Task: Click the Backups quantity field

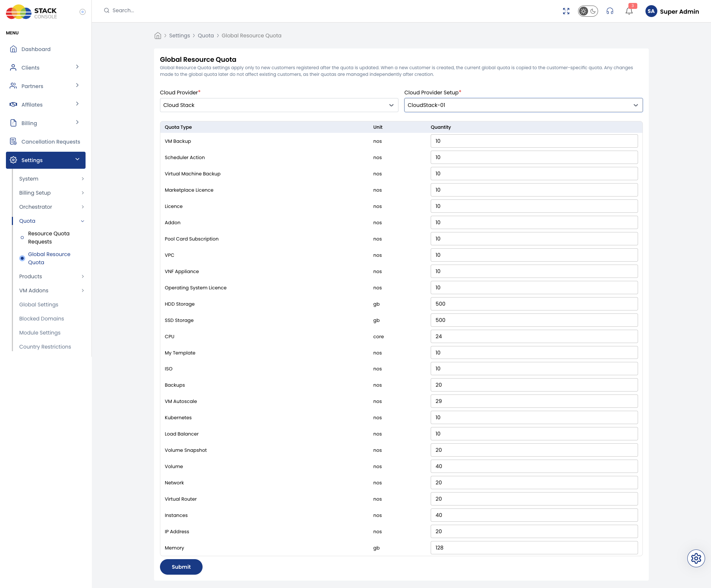Action: pos(534,385)
